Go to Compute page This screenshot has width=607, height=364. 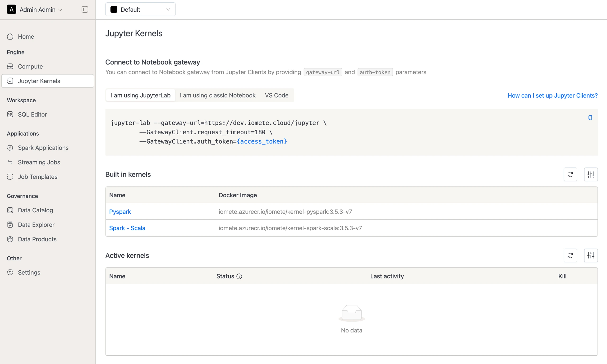48,66
